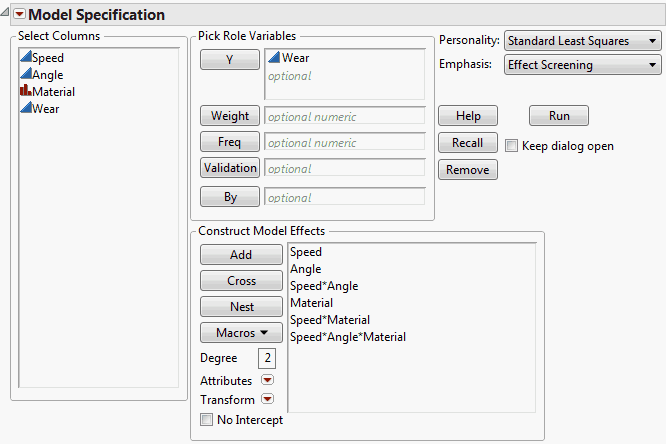Open the Attributes red triangle menu
The image size is (666, 444).
(267, 381)
